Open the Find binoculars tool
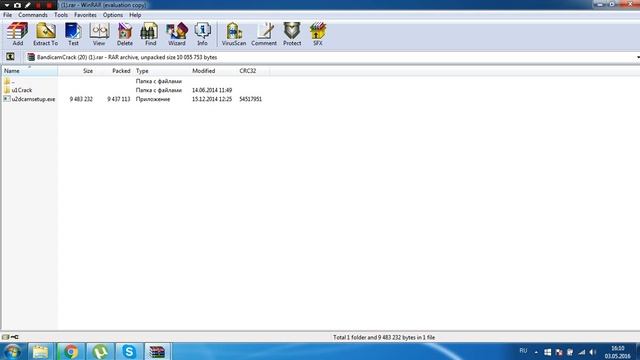This screenshot has width=640, height=360. pos(150,33)
